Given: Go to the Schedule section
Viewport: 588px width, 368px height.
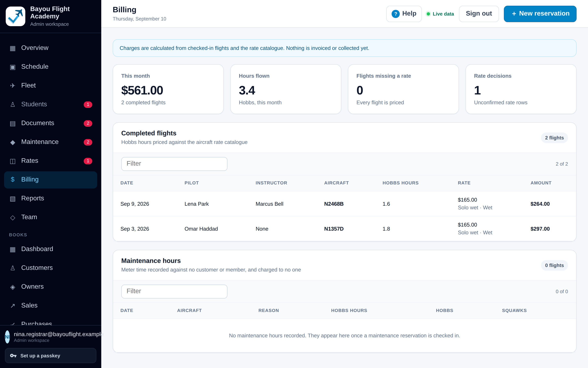Looking at the screenshot, I should pyautogui.click(x=51, y=67).
